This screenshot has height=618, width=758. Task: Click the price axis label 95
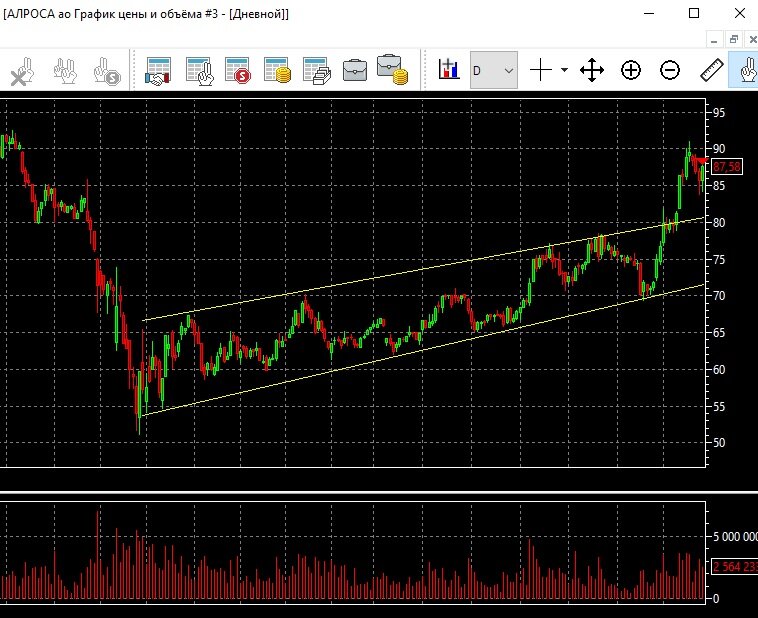coord(719,113)
